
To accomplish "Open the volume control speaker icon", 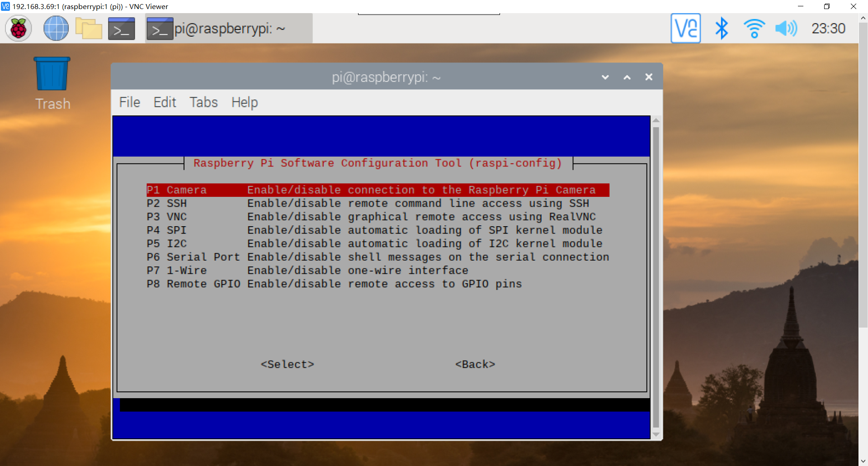I will coord(786,29).
